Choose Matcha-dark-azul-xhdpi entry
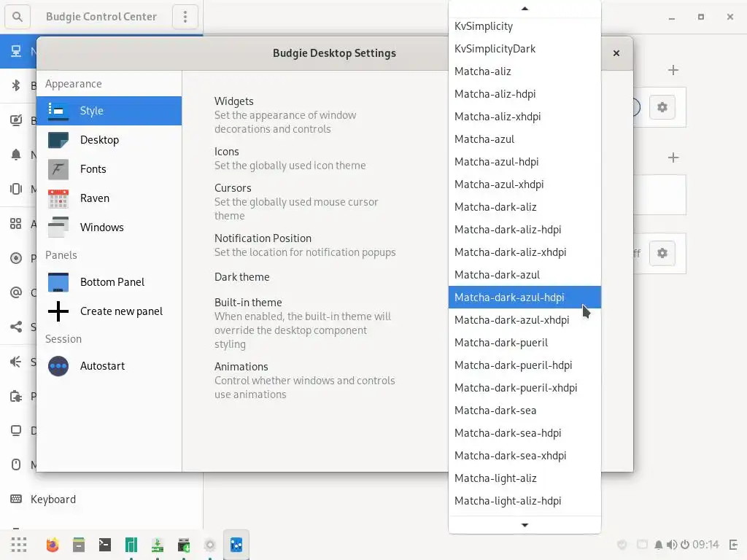 [x=525, y=320]
